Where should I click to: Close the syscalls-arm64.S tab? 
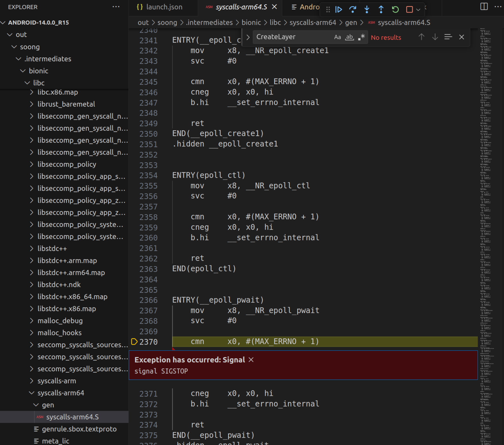point(274,7)
